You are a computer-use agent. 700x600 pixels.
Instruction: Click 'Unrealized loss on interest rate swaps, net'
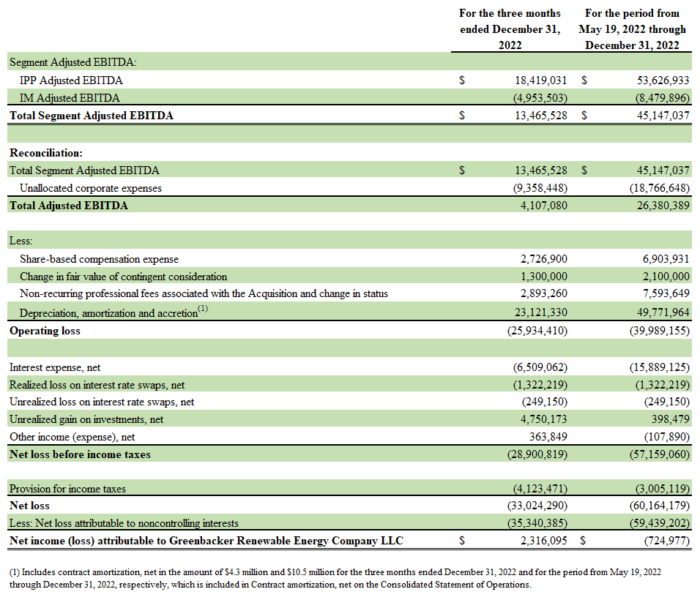[x=102, y=402]
